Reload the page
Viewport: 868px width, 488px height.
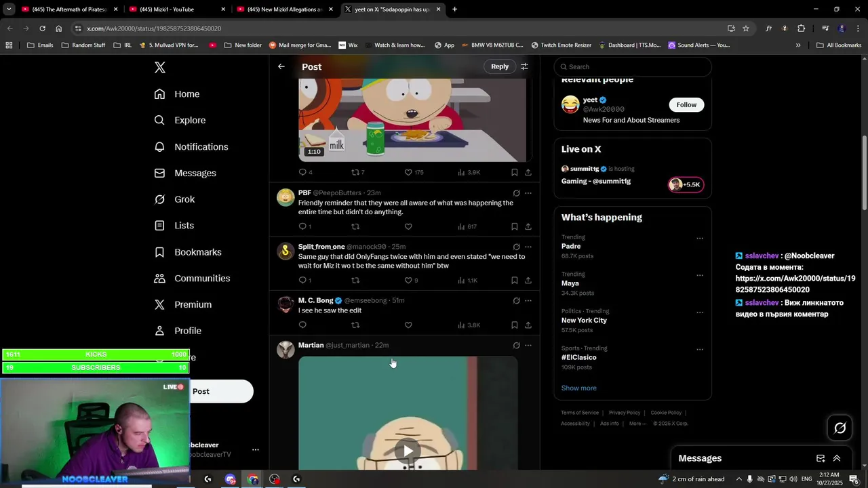[x=42, y=28]
